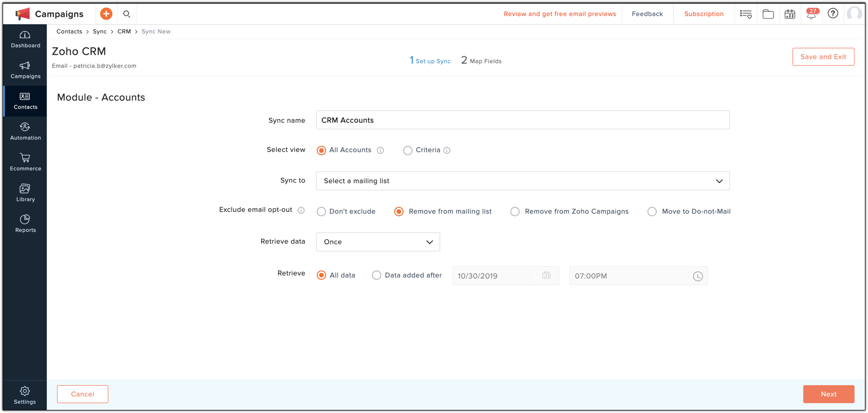Open the list filter icon in top bar
The image size is (868, 413).
click(x=746, y=14)
